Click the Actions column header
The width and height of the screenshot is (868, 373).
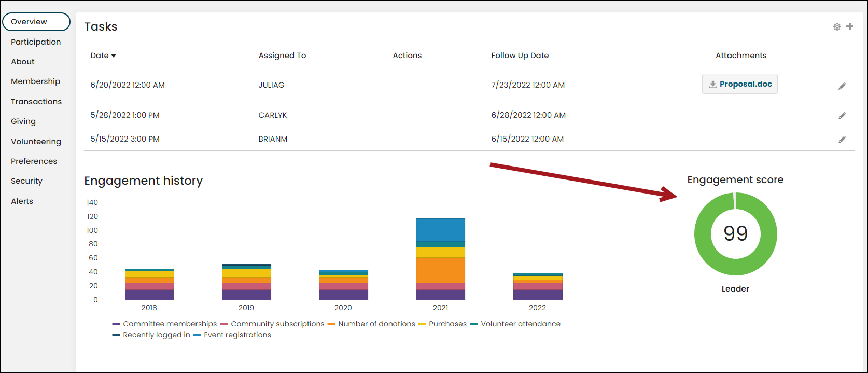pyautogui.click(x=407, y=56)
